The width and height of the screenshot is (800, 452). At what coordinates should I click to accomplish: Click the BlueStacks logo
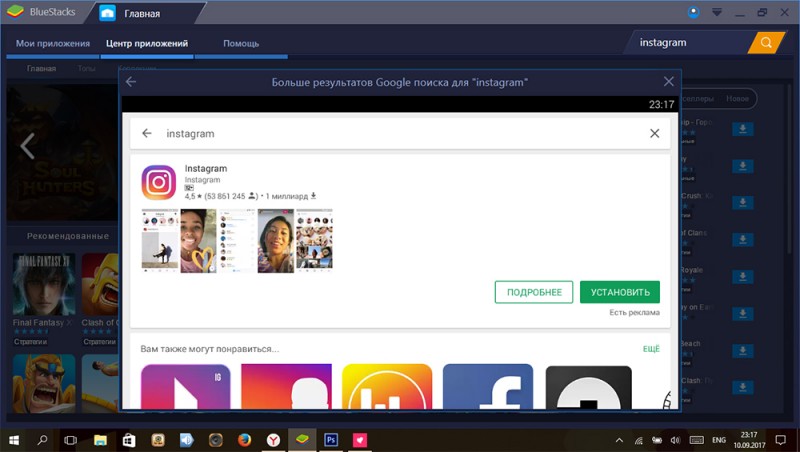pyautogui.click(x=15, y=11)
